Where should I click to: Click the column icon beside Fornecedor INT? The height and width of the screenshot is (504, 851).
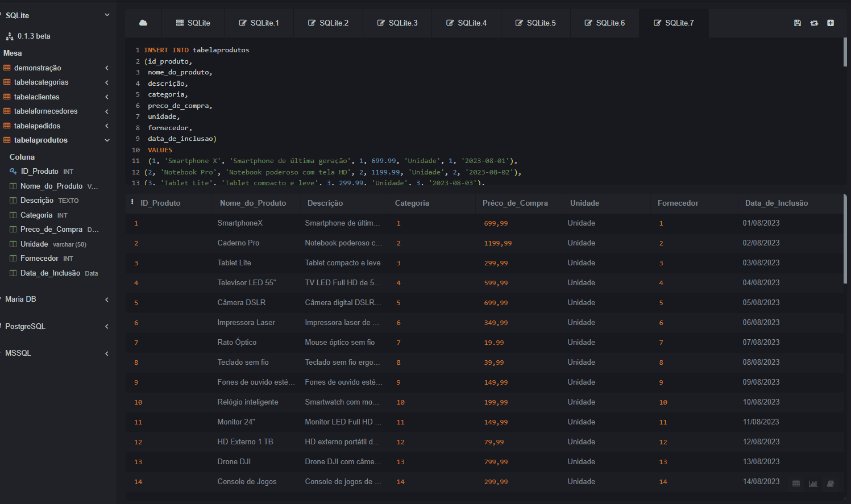[x=13, y=258]
